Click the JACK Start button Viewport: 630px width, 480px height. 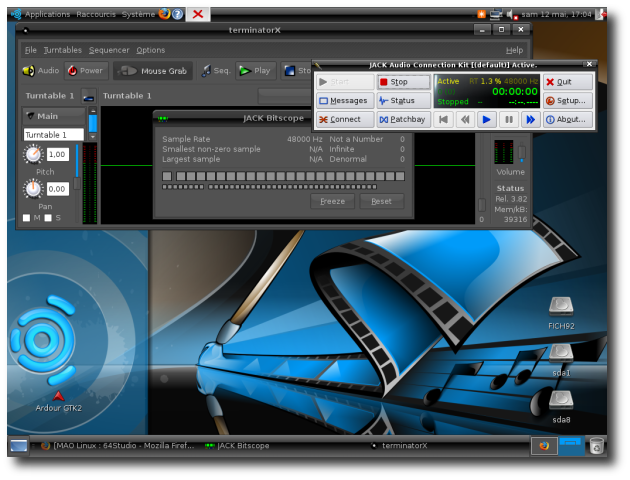[x=345, y=82]
